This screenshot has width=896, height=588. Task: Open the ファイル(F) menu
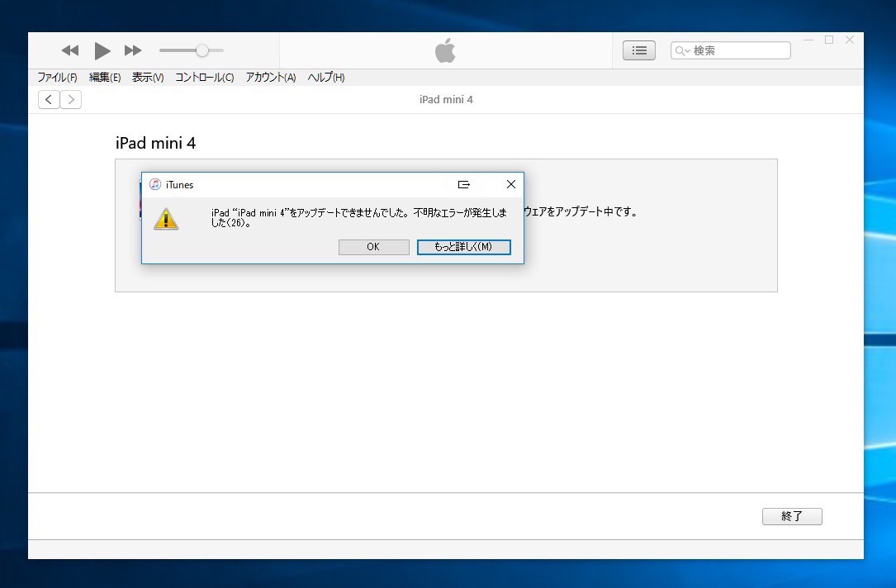click(x=57, y=77)
